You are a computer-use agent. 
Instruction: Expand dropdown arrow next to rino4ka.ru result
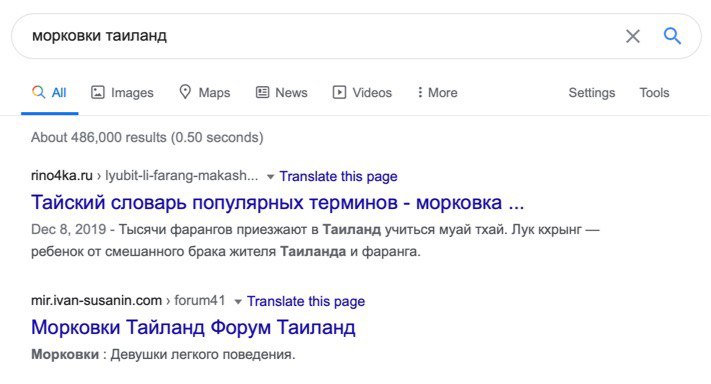[270, 176]
